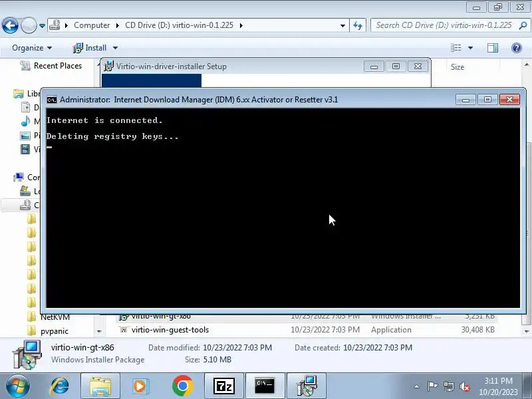532x399 pixels.
Task: Minimize the Virtio-win-driver-installer Setup window
Action: [374, 66]
